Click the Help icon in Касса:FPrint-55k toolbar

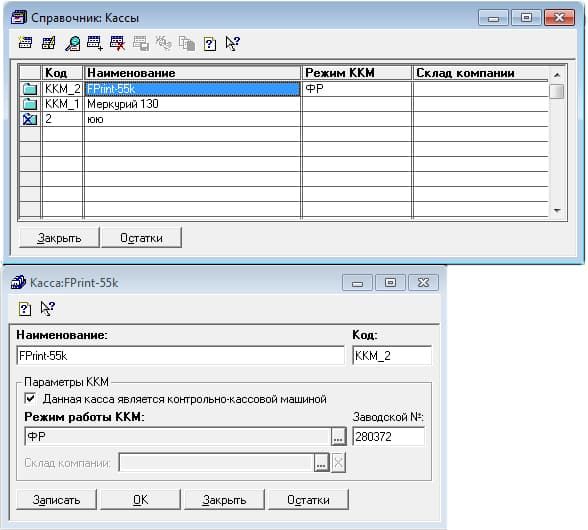pyautogui.click(x=25, y=309)
